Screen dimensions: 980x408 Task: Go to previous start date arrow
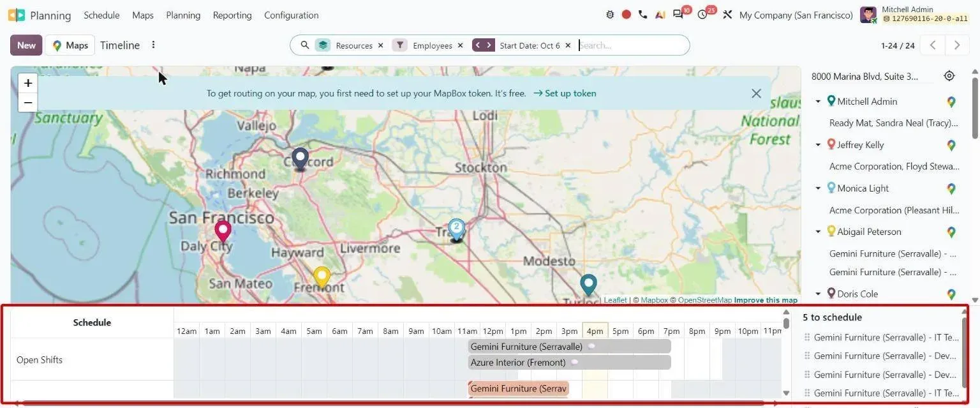478,45
